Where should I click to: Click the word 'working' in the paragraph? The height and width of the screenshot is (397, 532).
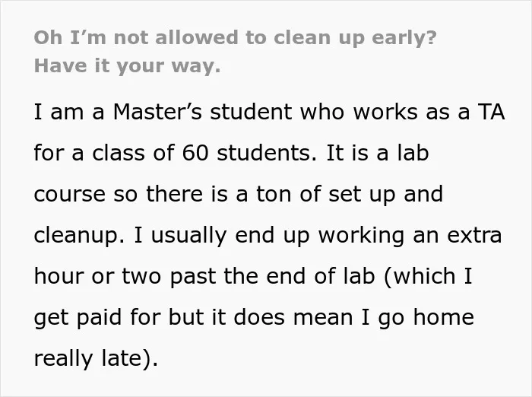click(361, 236)
